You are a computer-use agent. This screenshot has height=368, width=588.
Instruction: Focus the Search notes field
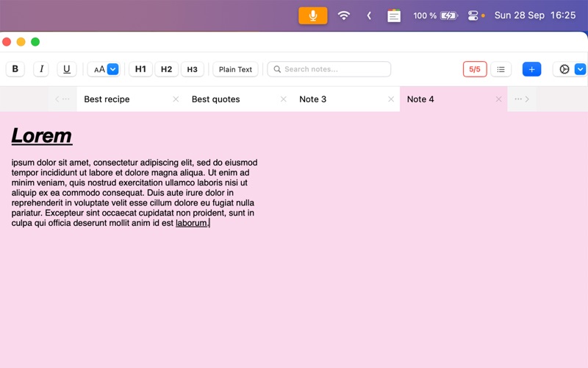pos(329,69)
